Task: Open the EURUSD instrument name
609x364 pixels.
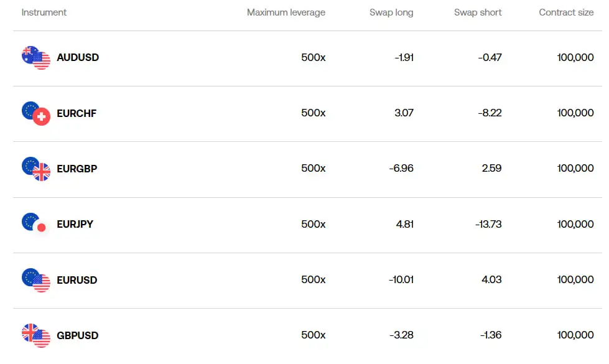Action: pyautogui.click(x=77, y=280)
